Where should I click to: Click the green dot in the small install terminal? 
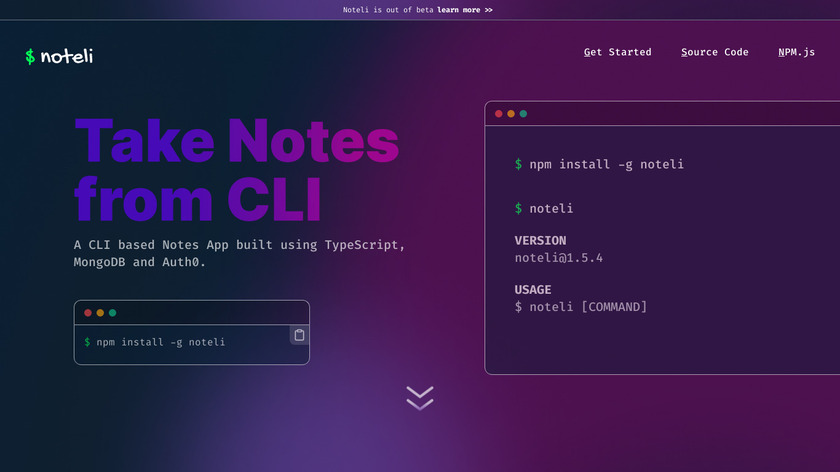[x=112, y=313]
